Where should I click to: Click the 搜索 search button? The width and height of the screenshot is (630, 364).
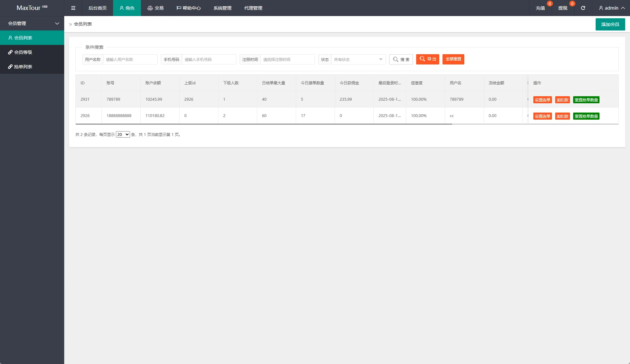pyautogui.click(x=401, y=59)
